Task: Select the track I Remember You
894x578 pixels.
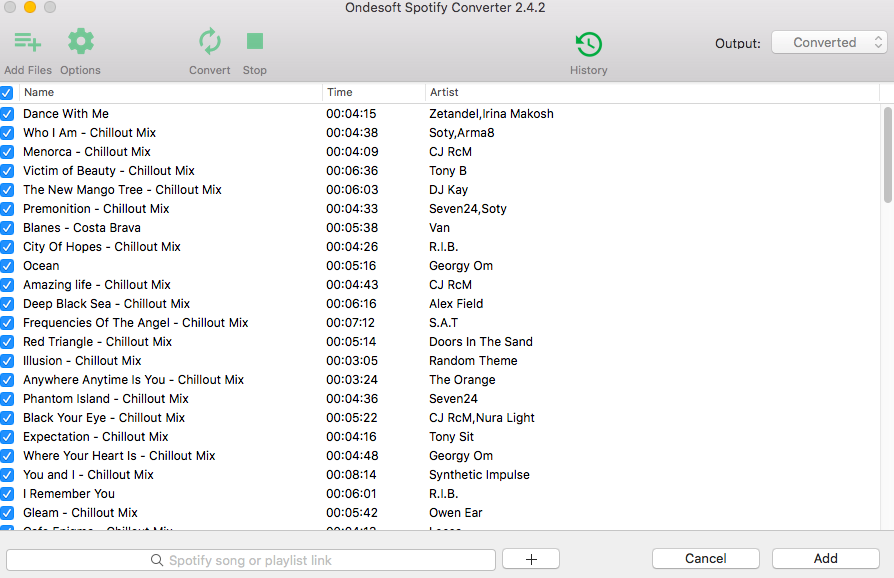Action: click(x=68, y=494)
